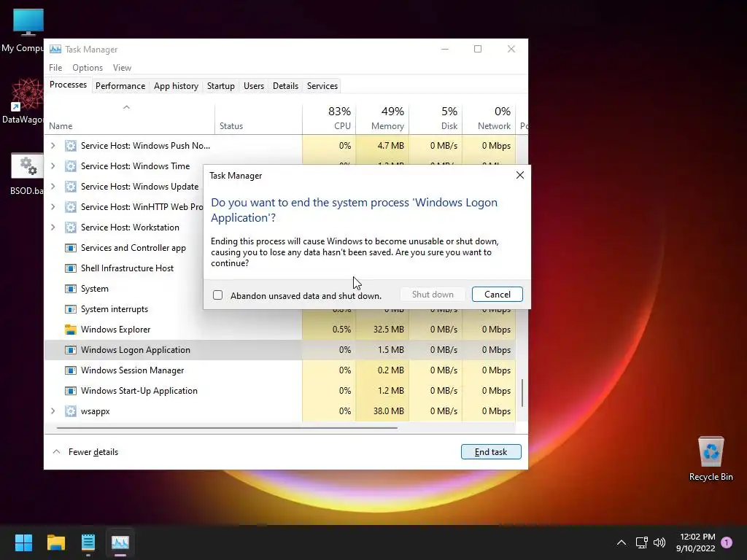Click the Service Host: Windows Update gear icon
This screenshot has height=560, width=747.
[x=71, y=187]
